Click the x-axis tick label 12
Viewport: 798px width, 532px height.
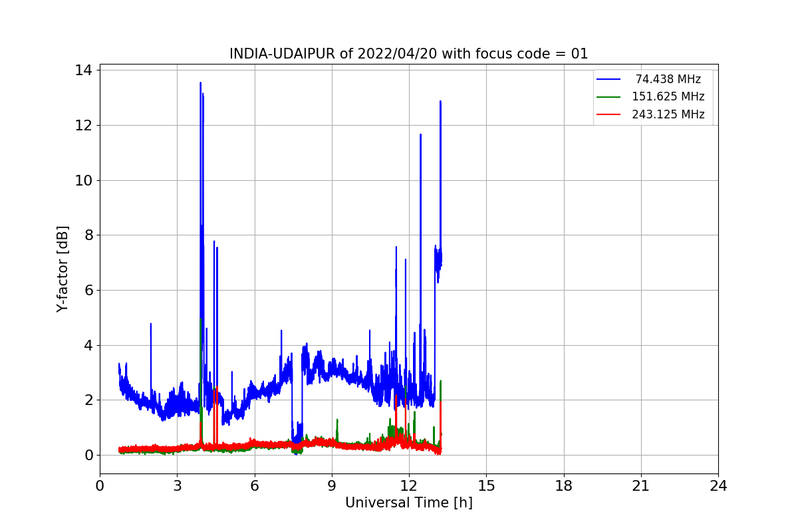[x=409, y=486]
